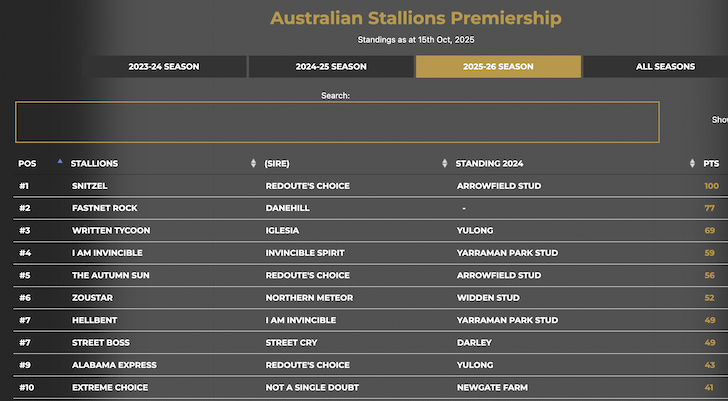Image resolution: width=728 pixels, height=401 pixels.
Task: Click the sort icon after STANDING 2024 header
Action: 693,163
